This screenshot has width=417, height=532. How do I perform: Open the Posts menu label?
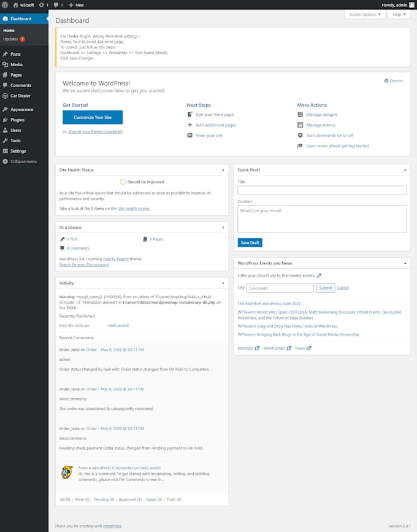[15, 54]
